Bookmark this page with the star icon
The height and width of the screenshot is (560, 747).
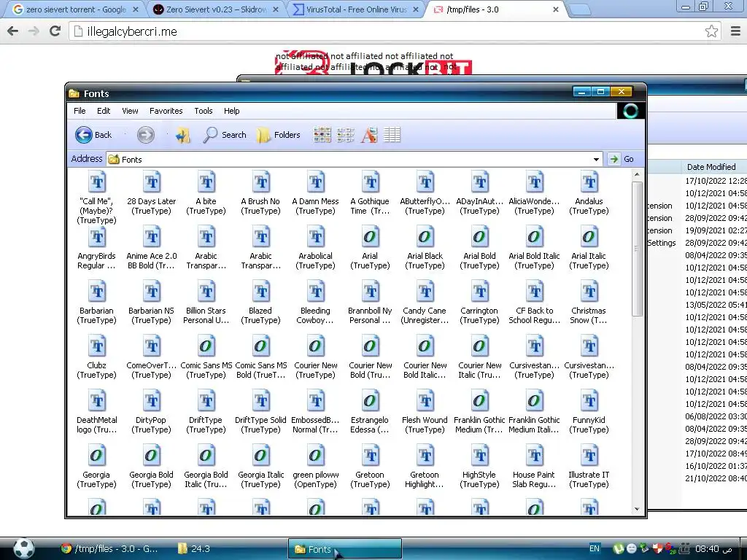pos(711,31)
